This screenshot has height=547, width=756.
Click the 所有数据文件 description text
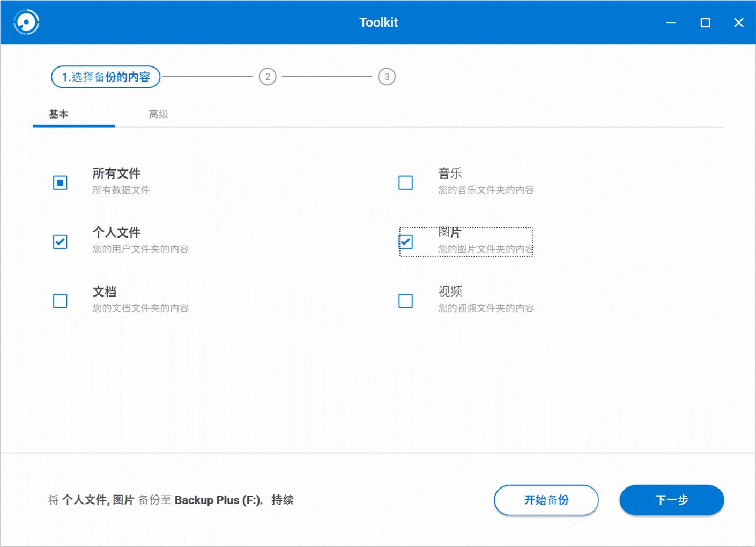[x=122, y=189]
